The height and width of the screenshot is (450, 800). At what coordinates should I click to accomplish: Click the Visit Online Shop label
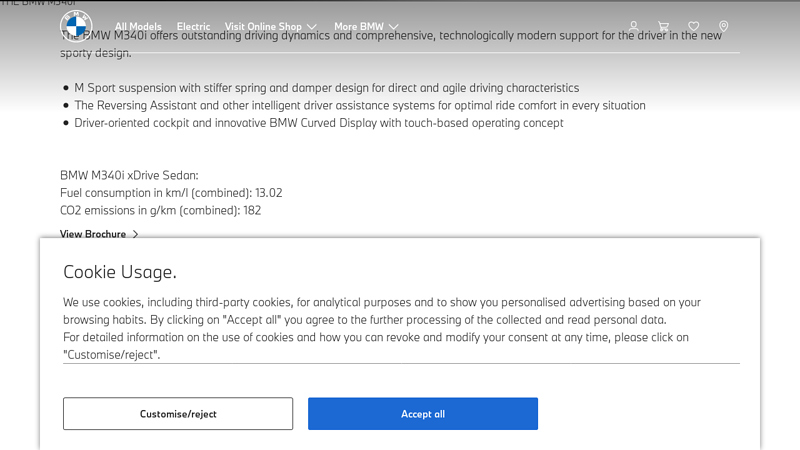click(262, 27)
